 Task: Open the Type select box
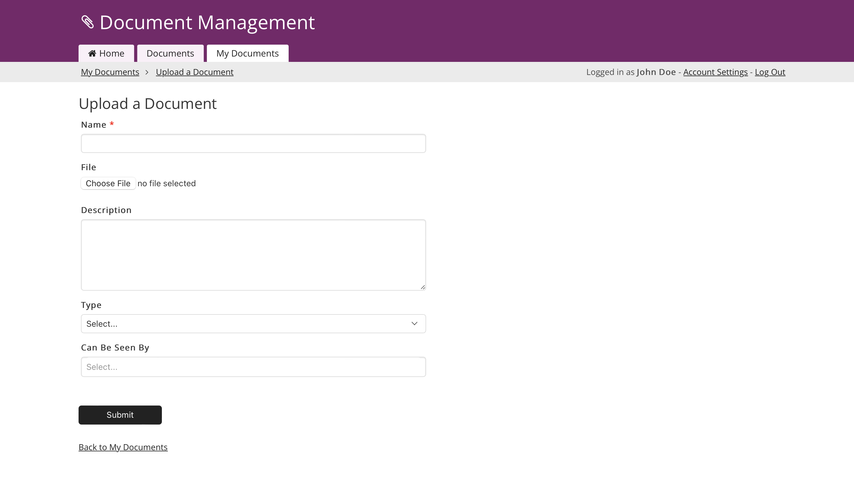click(253, 324)
